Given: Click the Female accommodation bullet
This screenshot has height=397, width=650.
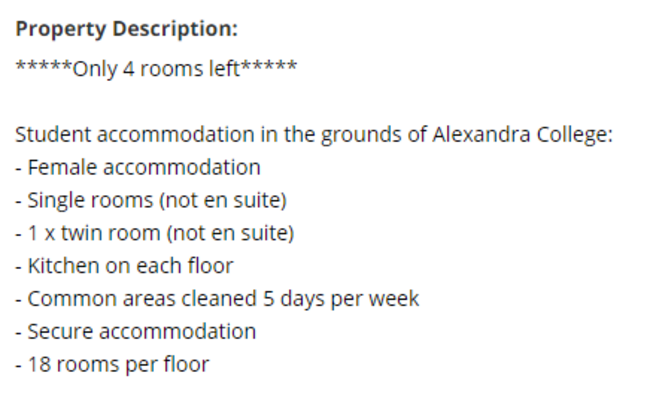Looking at the screenshot, I should coord(138,167).
